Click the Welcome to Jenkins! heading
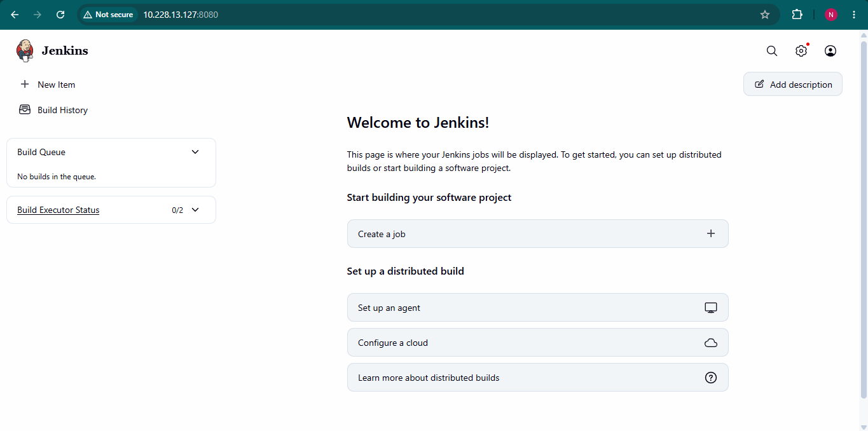The width and height of the screenshot is (868, 431). [418, 123]
